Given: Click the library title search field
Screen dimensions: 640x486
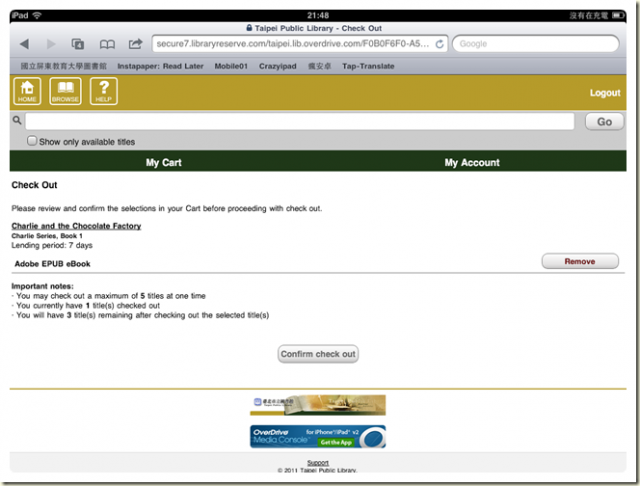Looking at the screenshot, I should (x=300, y=121).
